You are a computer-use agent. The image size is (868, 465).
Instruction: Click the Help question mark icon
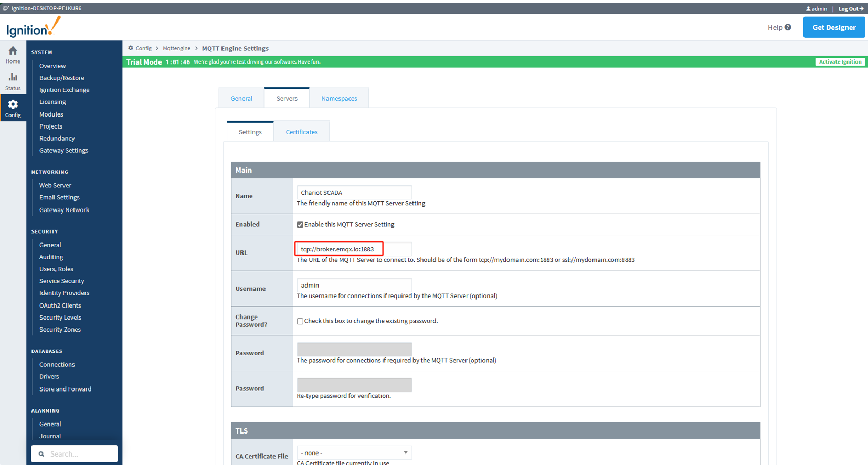(788, 27)
